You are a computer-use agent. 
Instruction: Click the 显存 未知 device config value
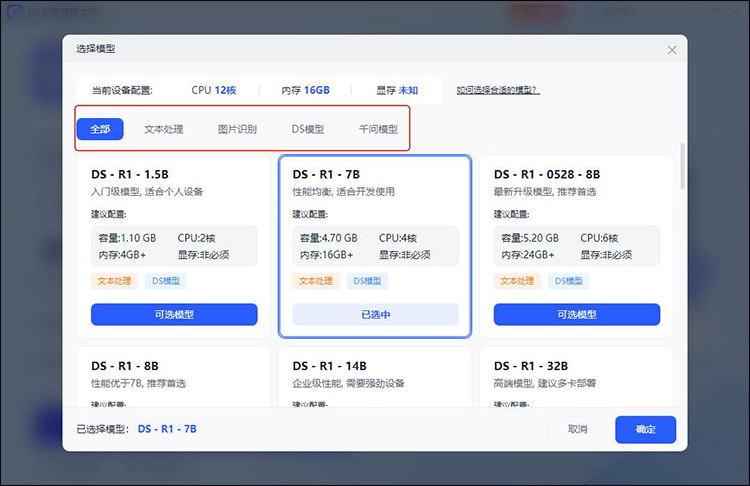(397, 90)
